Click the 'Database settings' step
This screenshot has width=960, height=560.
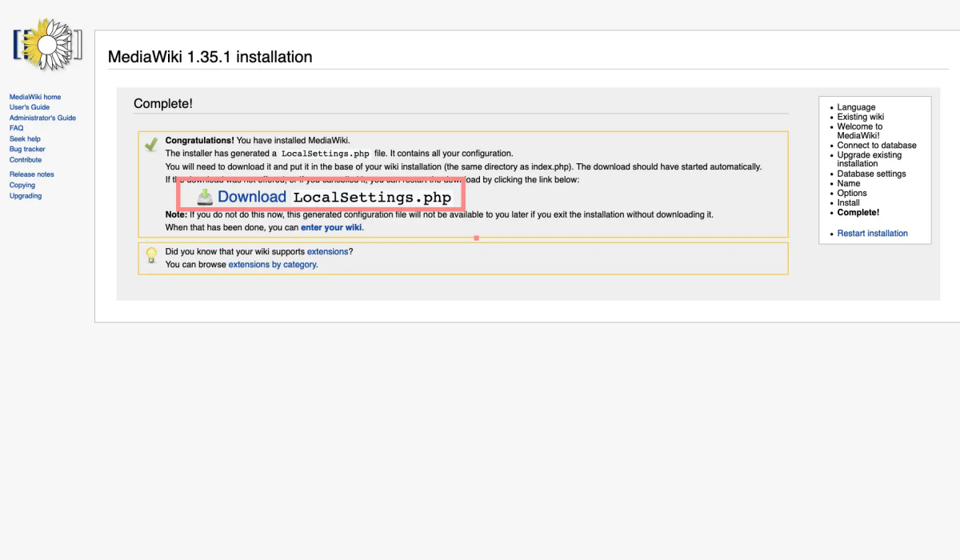[x=872, y=174]
